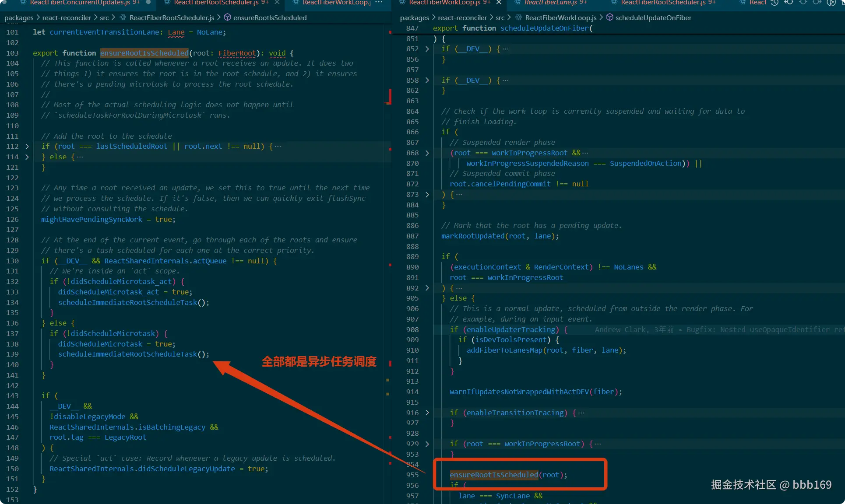Select right-group ReactFiberRootScheduler.js tab
The height and width of the screenshot is (504, 845).
[663, 3]
